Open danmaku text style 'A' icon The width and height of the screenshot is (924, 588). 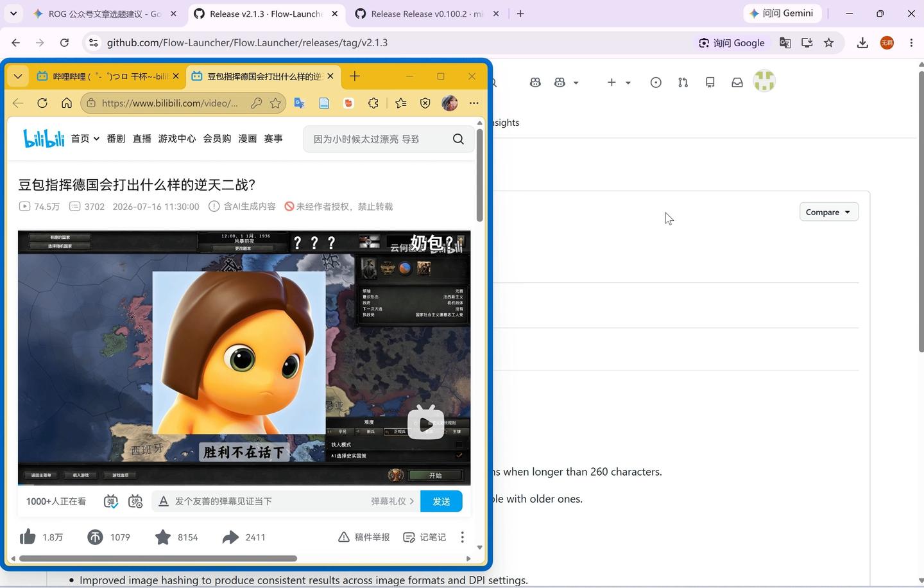pos(164,501)
